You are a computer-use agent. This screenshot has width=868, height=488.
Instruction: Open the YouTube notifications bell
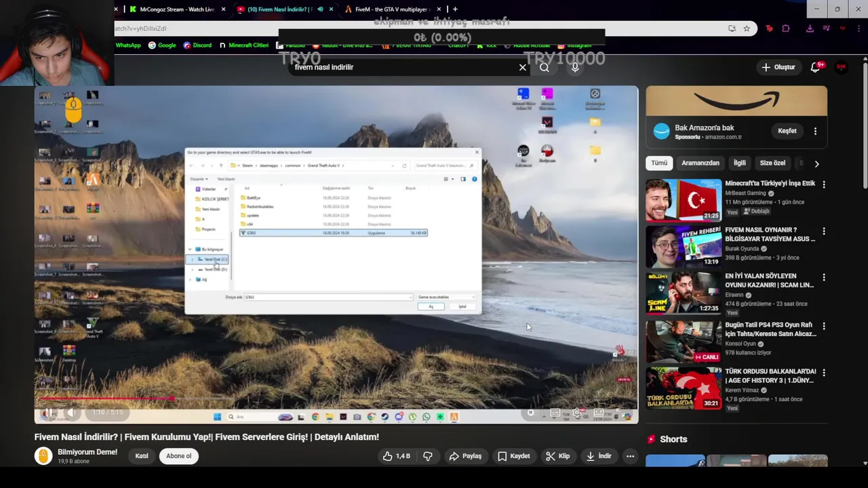point(816,67)
